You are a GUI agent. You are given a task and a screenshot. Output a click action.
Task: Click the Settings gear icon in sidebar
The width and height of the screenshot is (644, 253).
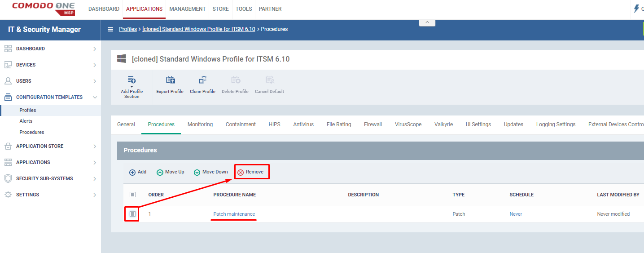[8, 195]
